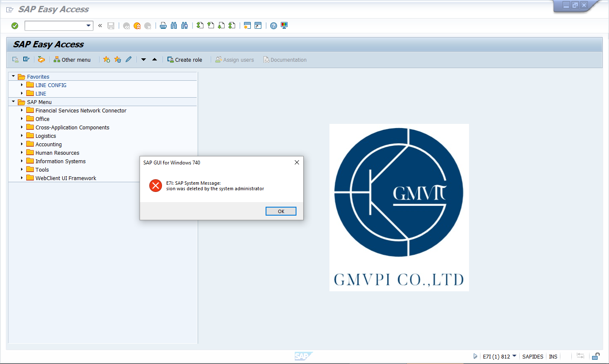
Task: Click the SAP logo in status bar
Action: tap(303, 356)
